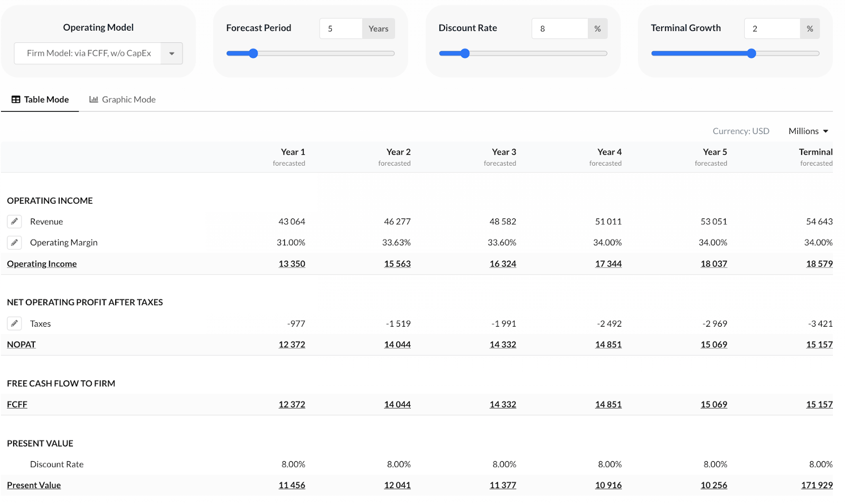
Task: Expand the Millions units dropdown
Action: click(x=809, y=131)
